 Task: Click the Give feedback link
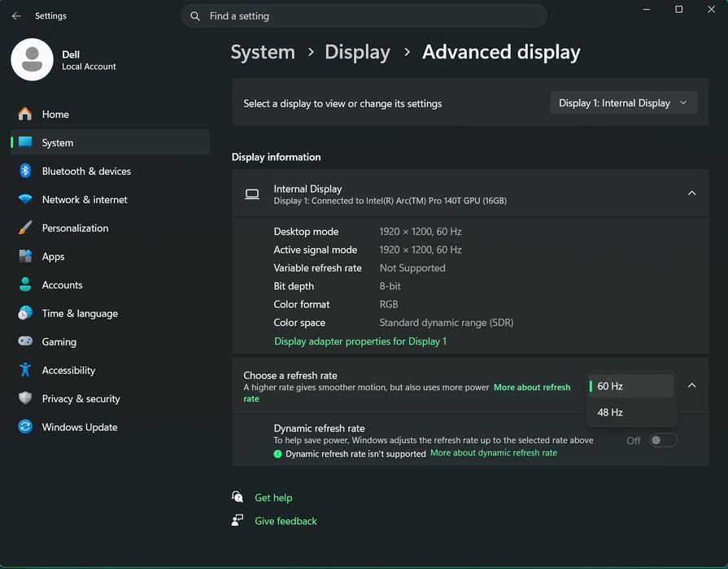[286, 521]
